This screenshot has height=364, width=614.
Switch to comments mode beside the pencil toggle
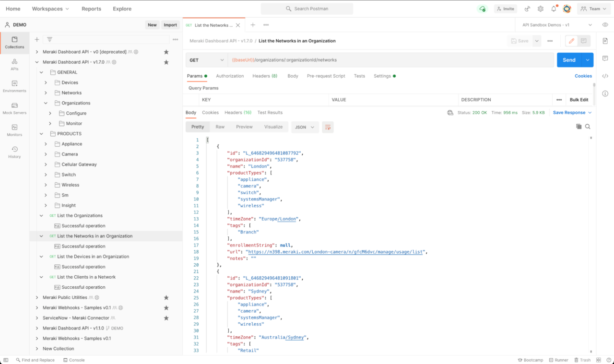click(583, 41)
